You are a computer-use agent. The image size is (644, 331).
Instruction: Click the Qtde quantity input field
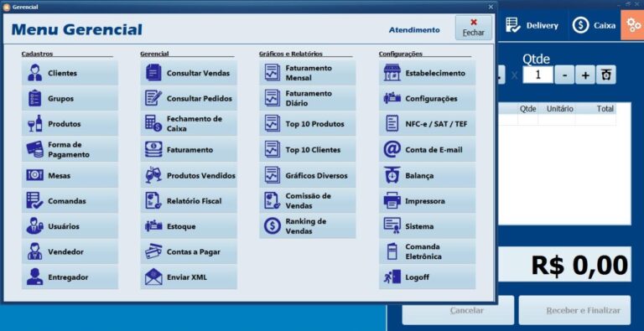pos(538,75)
